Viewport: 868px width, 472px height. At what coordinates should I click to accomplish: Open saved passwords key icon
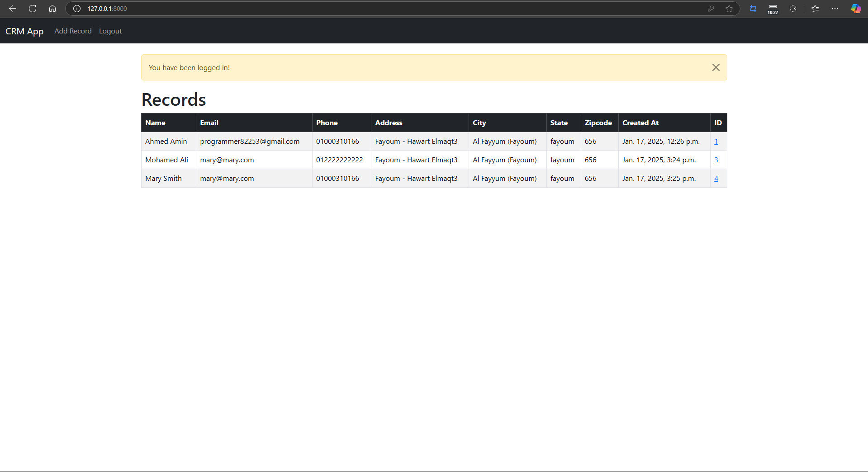711,9
